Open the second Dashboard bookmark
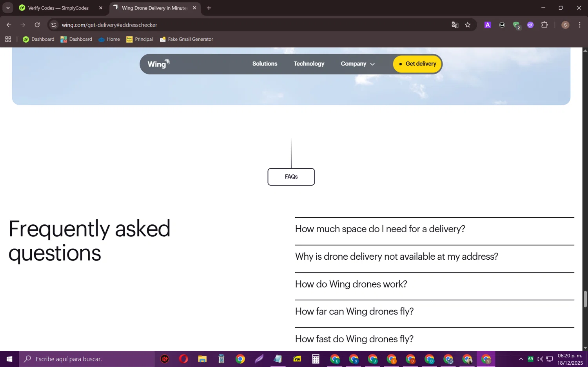Viewport: 588px width, 367px height. [x=76, y=39]
